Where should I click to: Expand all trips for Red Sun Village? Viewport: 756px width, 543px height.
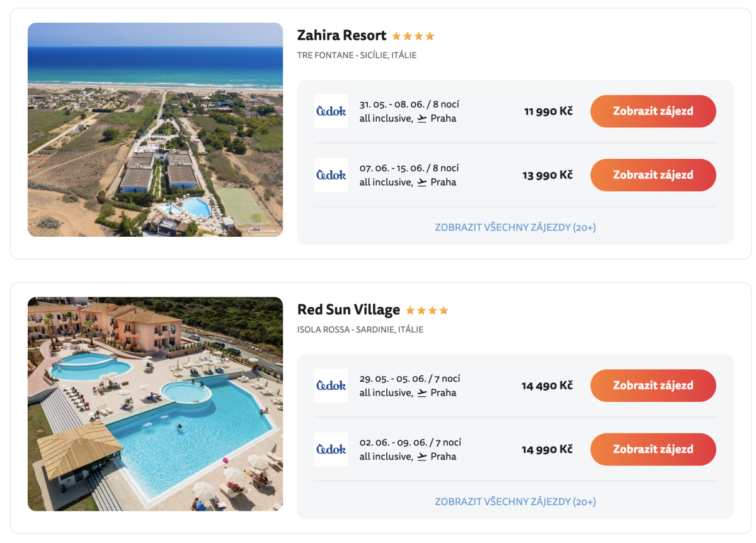pos(515,502)
